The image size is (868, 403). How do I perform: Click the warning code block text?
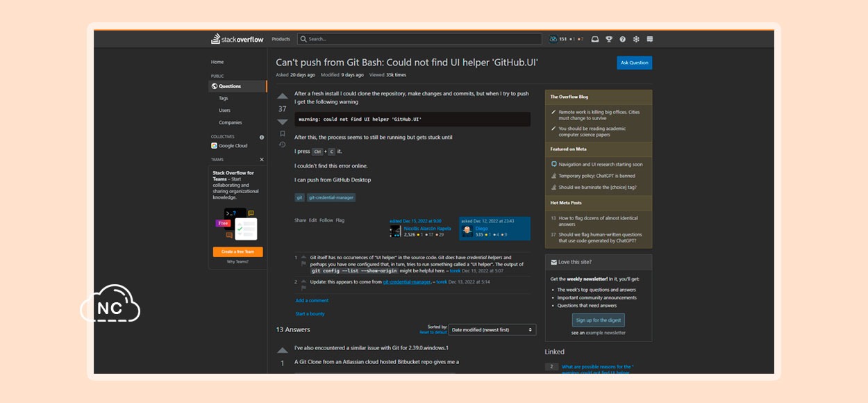click(x=360, y=119)
